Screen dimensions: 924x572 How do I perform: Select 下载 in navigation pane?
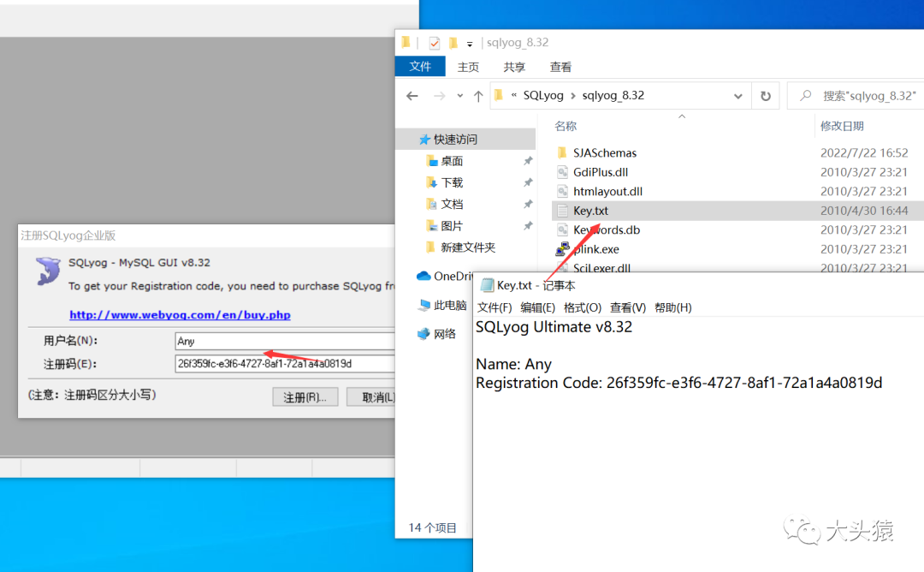452,182
